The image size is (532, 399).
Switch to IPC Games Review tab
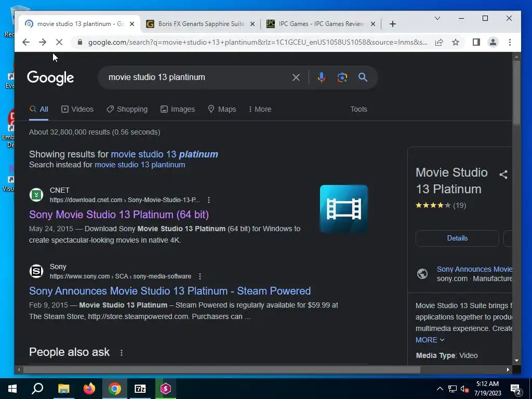pos(321,24)
